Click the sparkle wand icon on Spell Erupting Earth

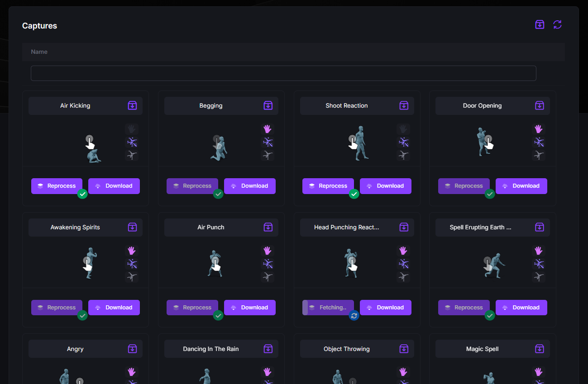click(x=539, y=264)
